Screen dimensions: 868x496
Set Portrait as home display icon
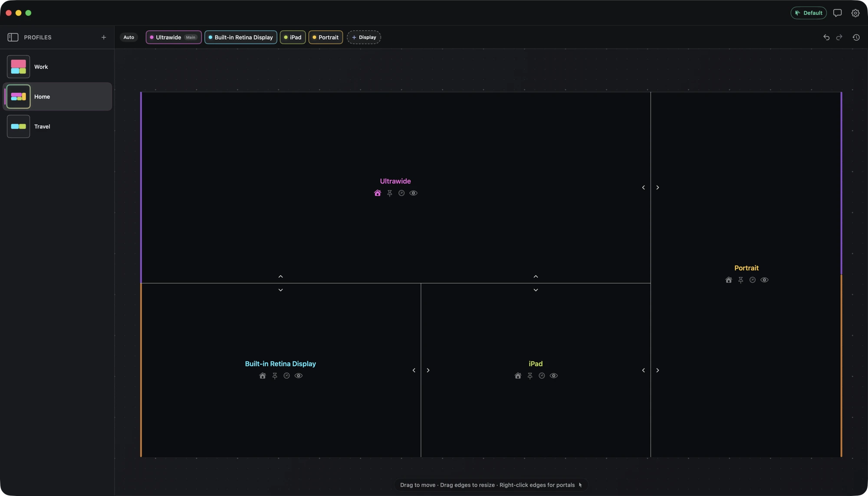729,280
